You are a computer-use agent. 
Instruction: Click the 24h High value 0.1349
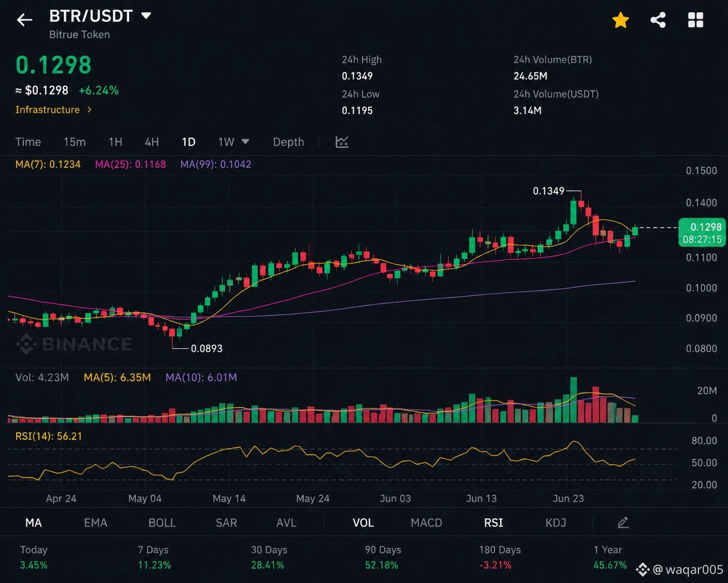coord(357,76)
